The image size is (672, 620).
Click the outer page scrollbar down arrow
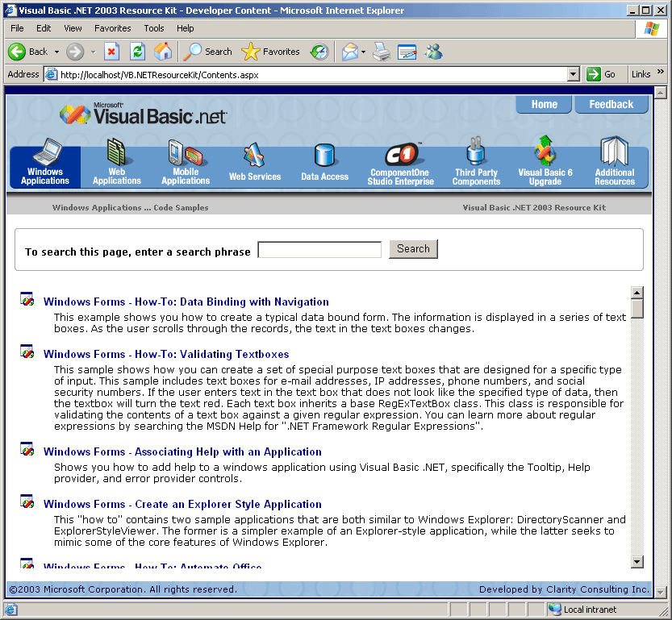click(661, 592)
